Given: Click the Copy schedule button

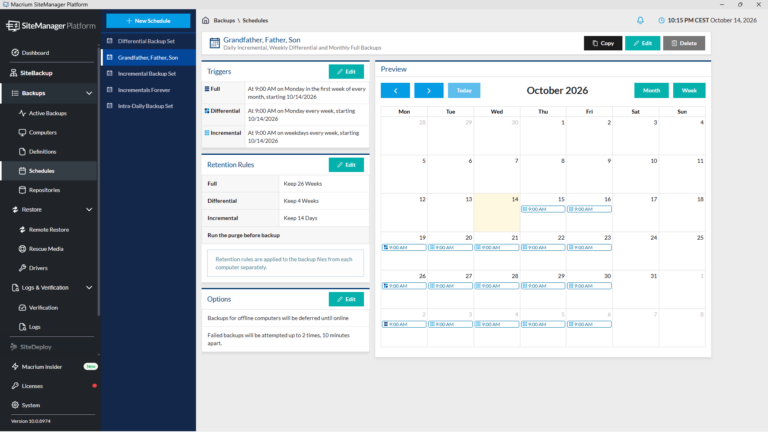Looking at the screenshot, I should point(603,43).
